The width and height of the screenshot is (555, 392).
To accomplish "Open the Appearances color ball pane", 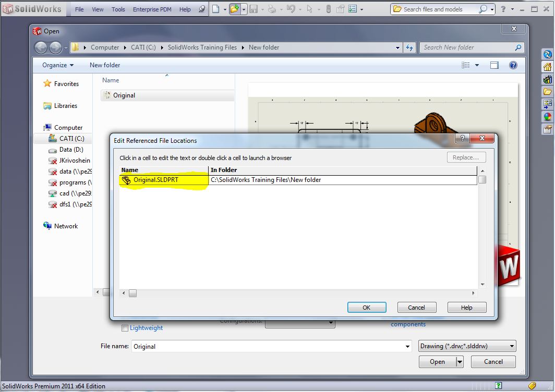I will click(x=547, y=117).
